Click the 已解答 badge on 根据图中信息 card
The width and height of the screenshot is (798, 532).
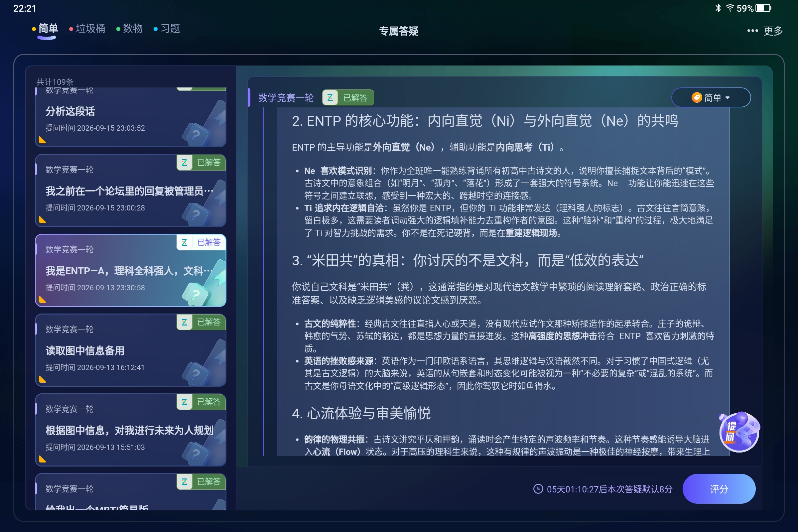(201, 402)
